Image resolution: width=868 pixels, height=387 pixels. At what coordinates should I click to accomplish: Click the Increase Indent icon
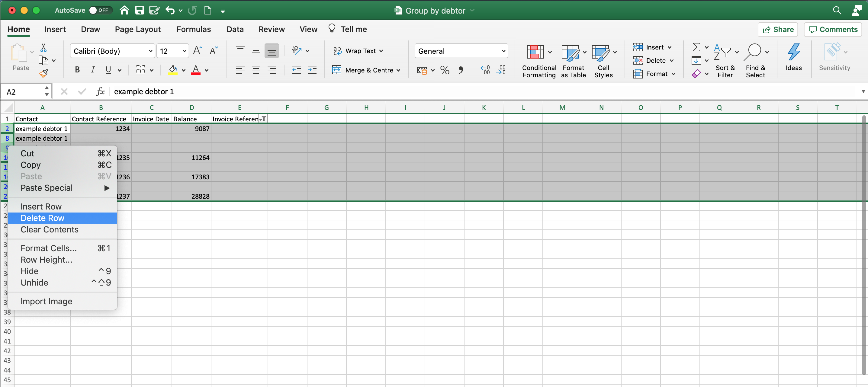point(312,70)
